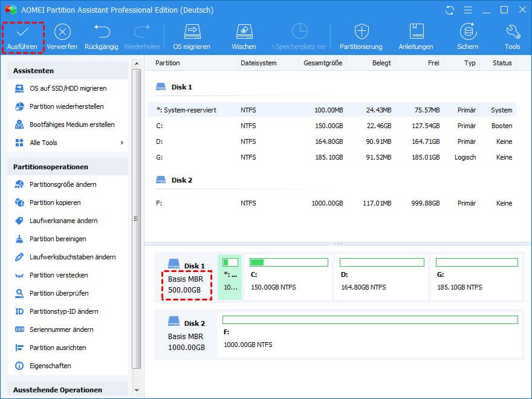Open the Tools wrench menu
The height and width of the screenshot is (399, 532).
(512, 33)
